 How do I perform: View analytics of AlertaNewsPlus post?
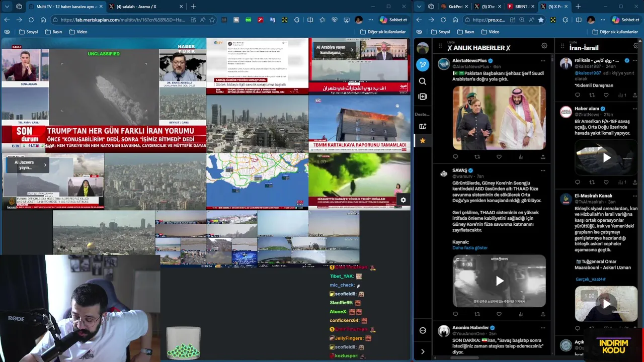pos(521,157)
